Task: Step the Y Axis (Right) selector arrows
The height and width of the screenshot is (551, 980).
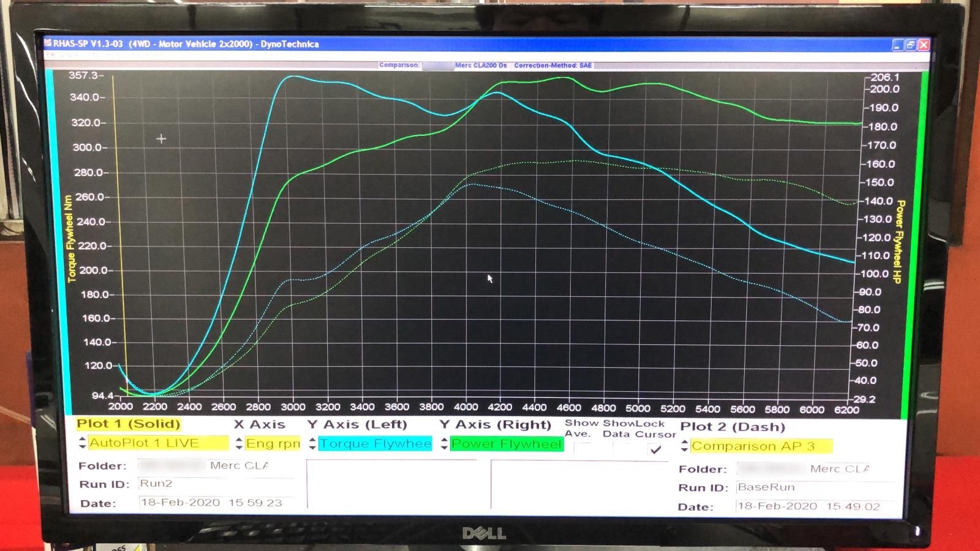Action: coord(444,443)
